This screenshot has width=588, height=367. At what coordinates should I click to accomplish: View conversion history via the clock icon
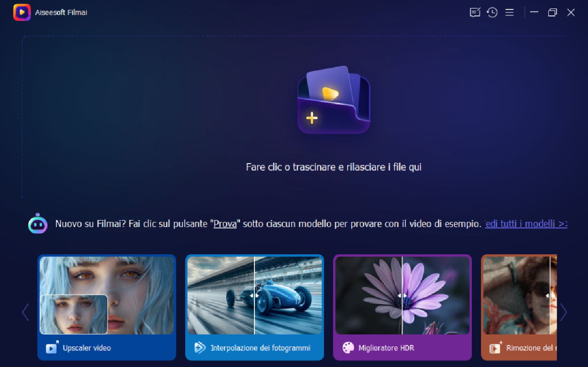pyautogui.click(x=492, y=12)
